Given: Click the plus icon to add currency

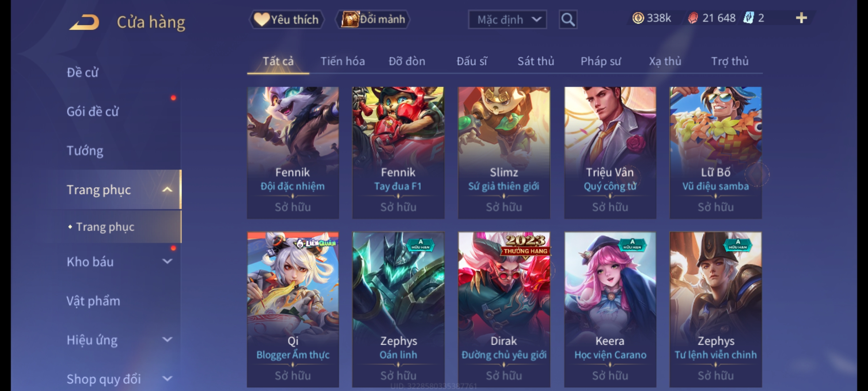Looking at the screenshot, I should coord(801,18).
